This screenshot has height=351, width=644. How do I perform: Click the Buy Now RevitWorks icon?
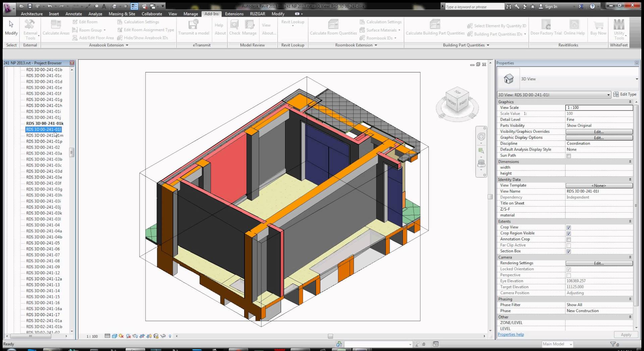point(598,27)
